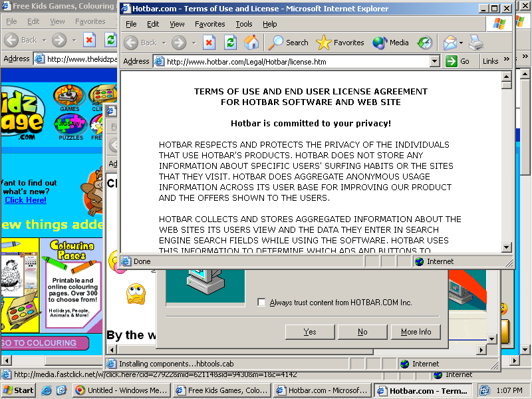Open address bar dropdown in license window

435,61
